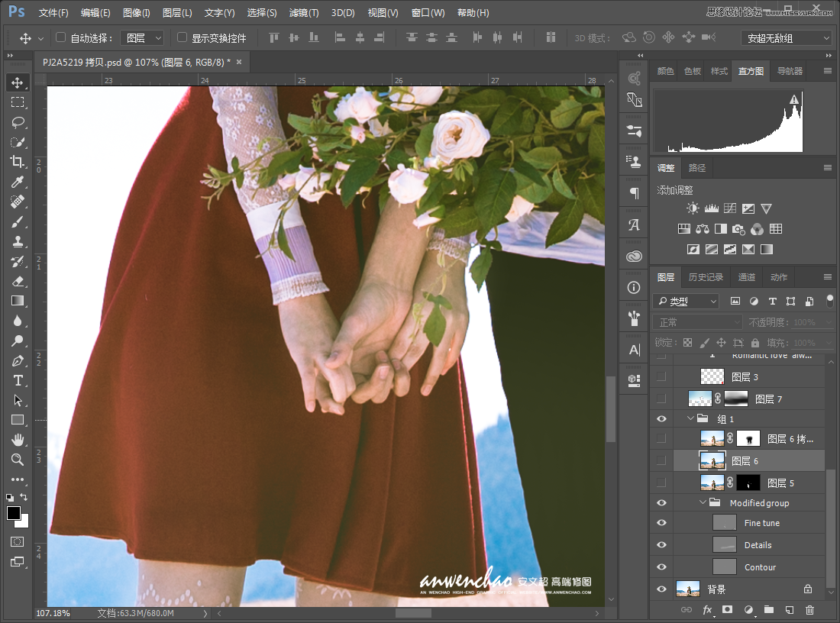This screenshot has width=840, height=623.
Task: Select the Hand tool
Action: point(17,440)
